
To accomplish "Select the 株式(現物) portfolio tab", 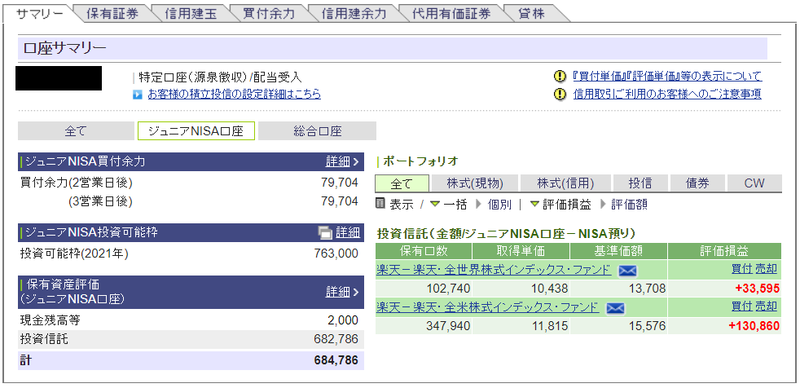I will [475, 183].
